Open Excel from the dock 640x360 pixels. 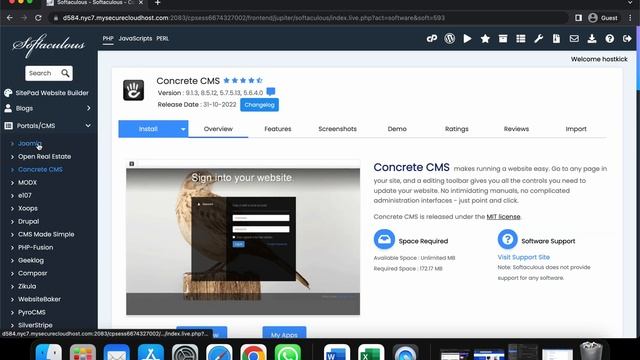click(x=371, y=353)
